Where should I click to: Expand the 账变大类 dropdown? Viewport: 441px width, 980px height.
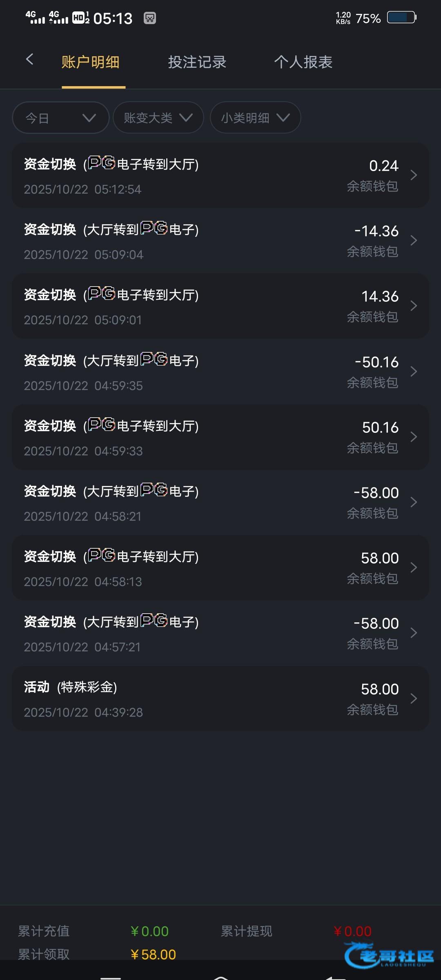click(158, 118)
